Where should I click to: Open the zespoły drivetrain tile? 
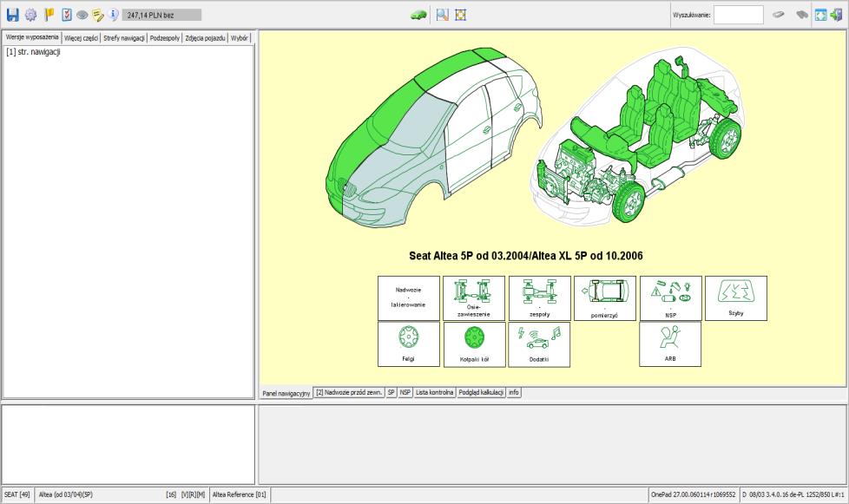coord(540,298)
